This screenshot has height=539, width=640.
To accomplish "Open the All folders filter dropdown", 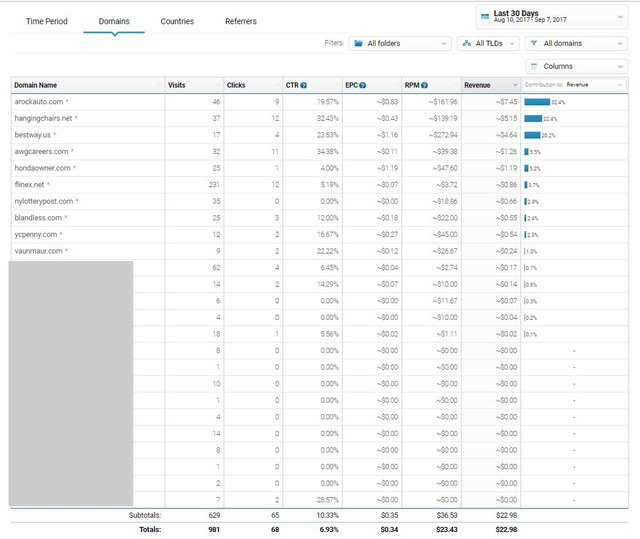I will 400,43.
